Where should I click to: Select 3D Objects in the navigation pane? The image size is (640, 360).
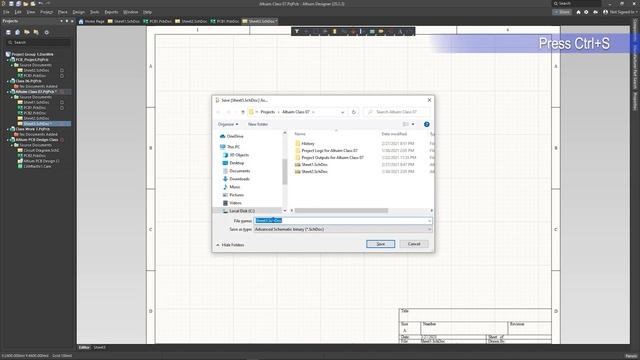click(236, 155)
